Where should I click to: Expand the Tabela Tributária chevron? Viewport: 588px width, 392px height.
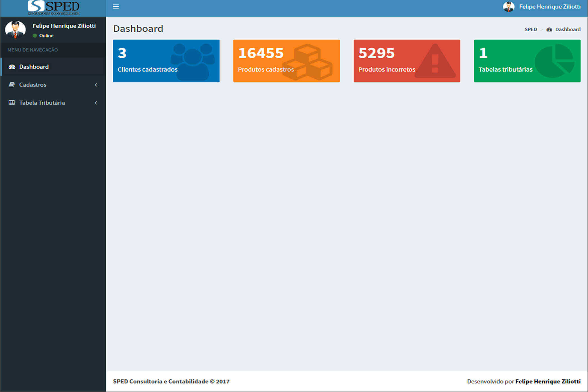tap(96, 103)
